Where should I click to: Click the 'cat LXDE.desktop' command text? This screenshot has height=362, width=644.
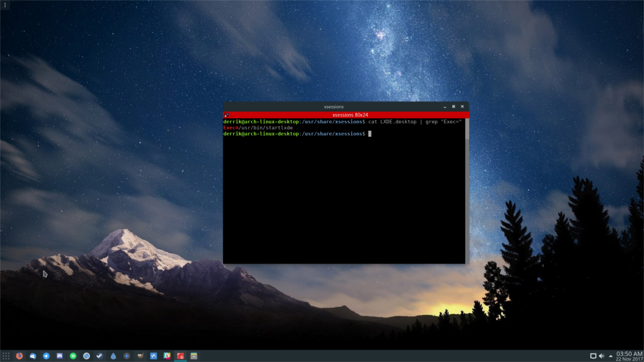pyautogui.click(x=392, y=122)
